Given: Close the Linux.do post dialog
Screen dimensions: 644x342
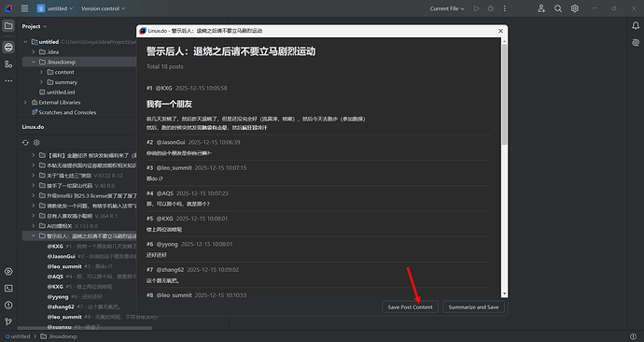Looking at the screenshot, I should click(x=500, y=31).
